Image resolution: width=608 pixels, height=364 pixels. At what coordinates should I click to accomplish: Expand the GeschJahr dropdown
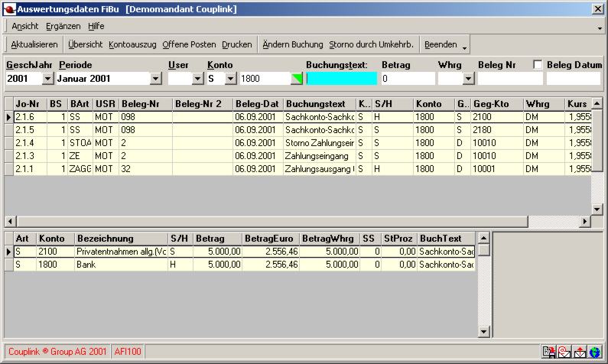47,78
